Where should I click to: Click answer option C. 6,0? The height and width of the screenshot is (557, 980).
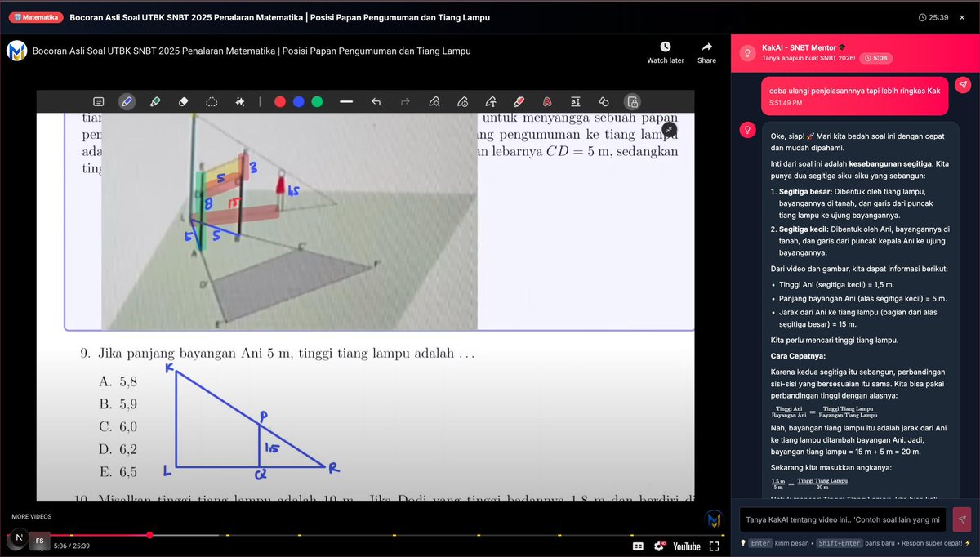tap(118, 426)
